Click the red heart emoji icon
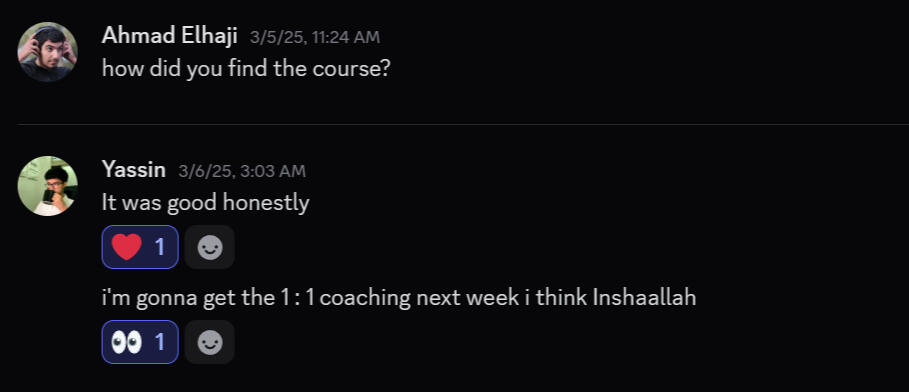The image size is (909, 392). click(x=126, y=247)
